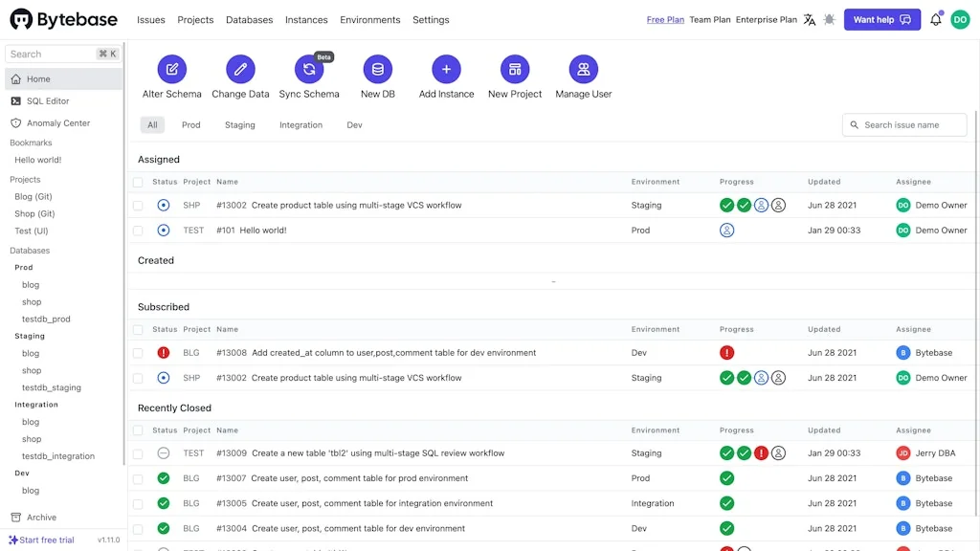The height and width of the screenshot is (551, 980).
Task: Check the checkbox for issue #13002
Action: pos(139,205)
